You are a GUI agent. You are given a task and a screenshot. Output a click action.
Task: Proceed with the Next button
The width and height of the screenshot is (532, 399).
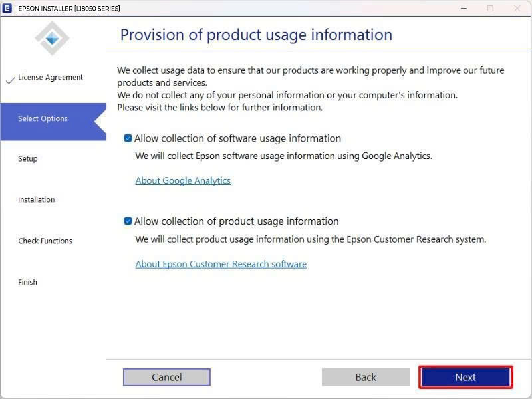click(x=465, y=377)
